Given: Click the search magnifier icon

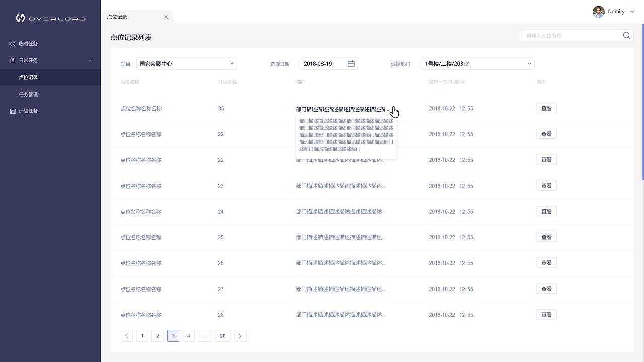Looking at the screenshot, I should pyautogui.click(x=626, y=35).
